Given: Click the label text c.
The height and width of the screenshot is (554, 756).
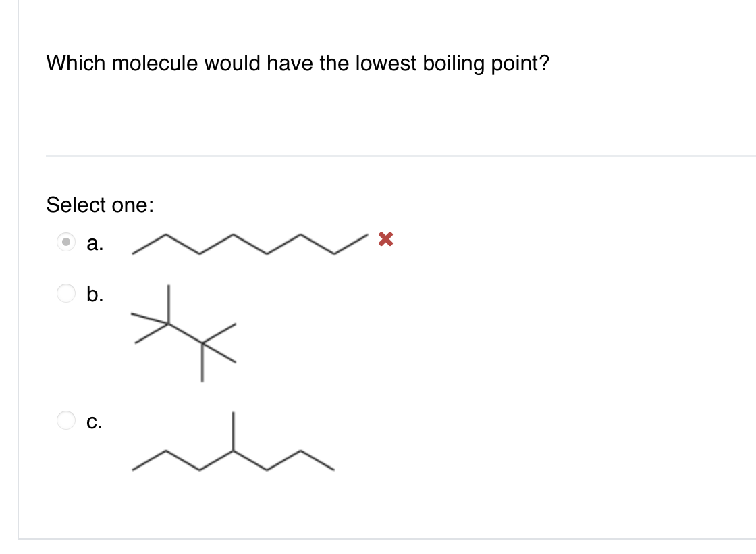Looking at the screenshot, I should point(94,424).
